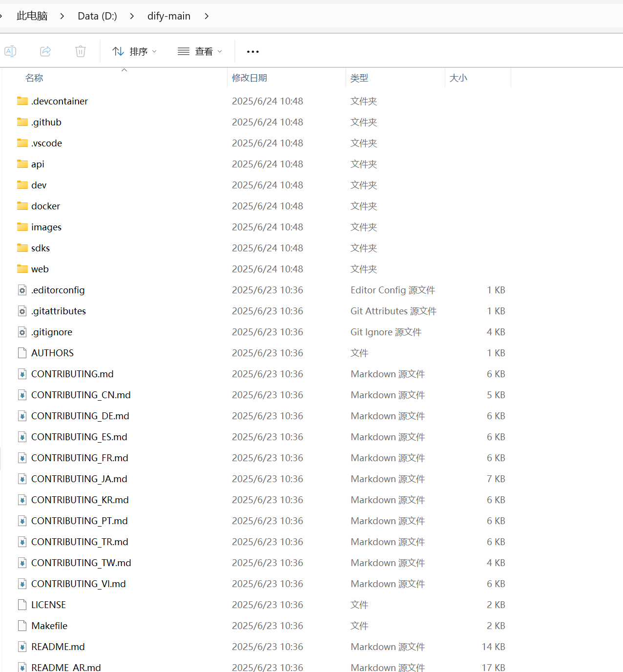Click the Share toolbar icon
The width and height of the screenshot is (623, 672).
(x=45, y=51)
